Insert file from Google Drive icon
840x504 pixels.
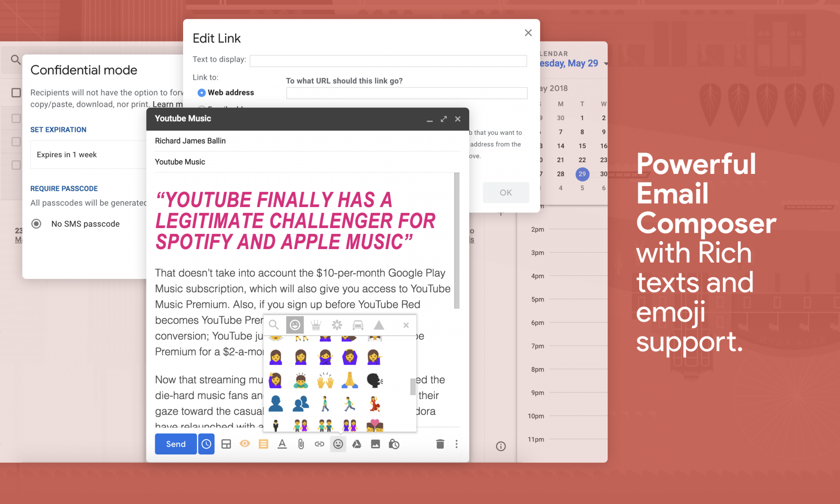click(x=357, y=444)
